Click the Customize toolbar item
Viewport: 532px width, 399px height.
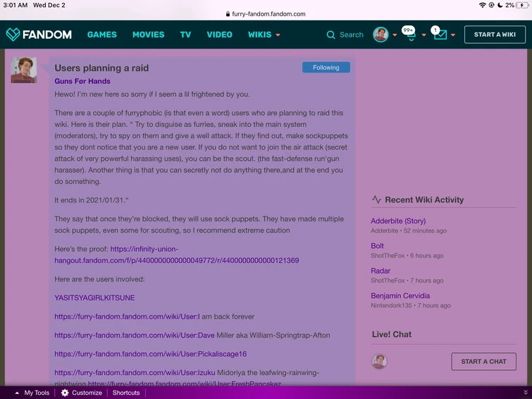pos(87,393)
